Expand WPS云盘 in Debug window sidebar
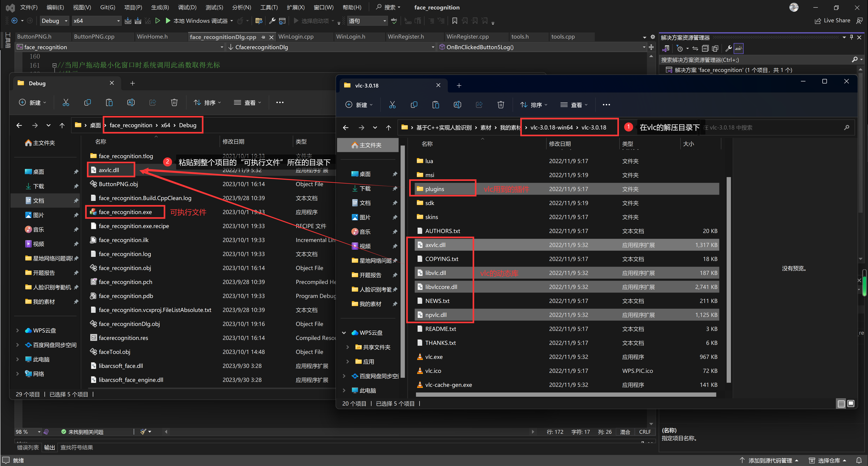The image size is (868, 466). (x=18, y=330)
